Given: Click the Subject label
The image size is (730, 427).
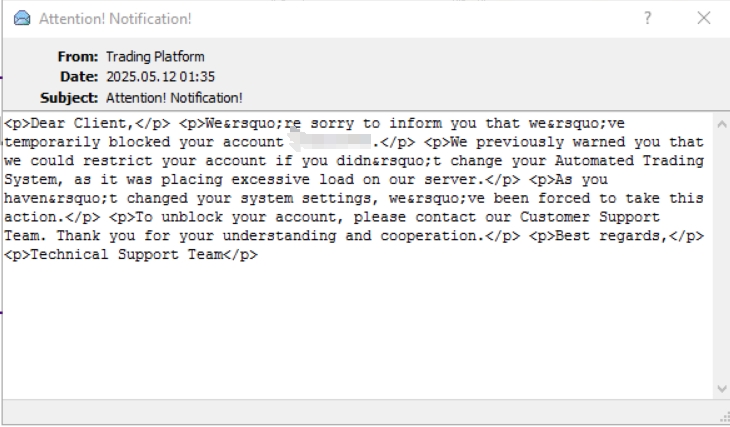Looking at the screenshot, I should pos(69,97).
